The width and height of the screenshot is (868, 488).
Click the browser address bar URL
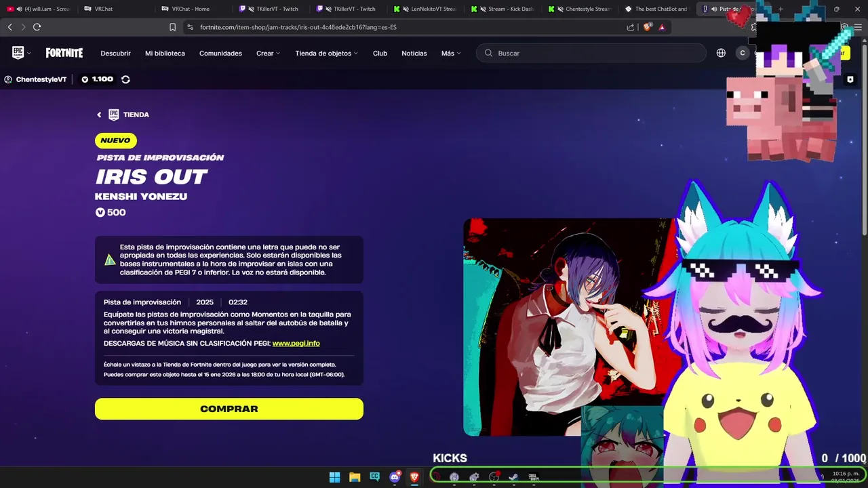pyautogui.click(x=298, y=27)
